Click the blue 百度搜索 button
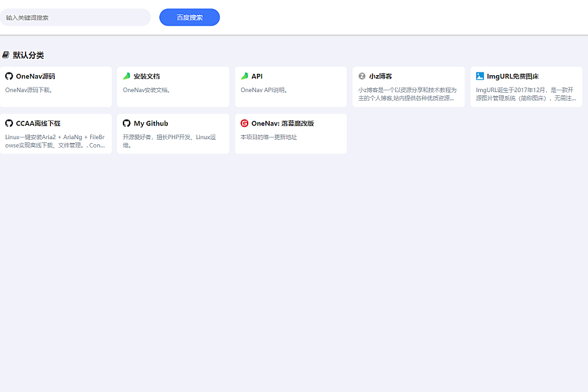 click(189, 17)
